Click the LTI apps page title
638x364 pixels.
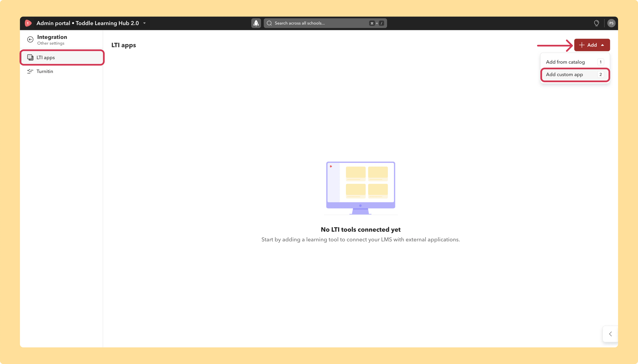point(124,45)
